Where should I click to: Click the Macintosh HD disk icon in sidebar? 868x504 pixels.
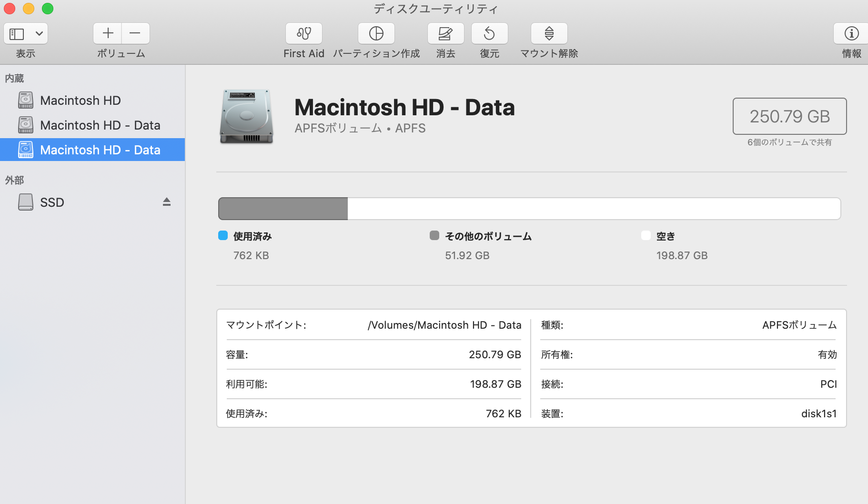tap(26, 100)
